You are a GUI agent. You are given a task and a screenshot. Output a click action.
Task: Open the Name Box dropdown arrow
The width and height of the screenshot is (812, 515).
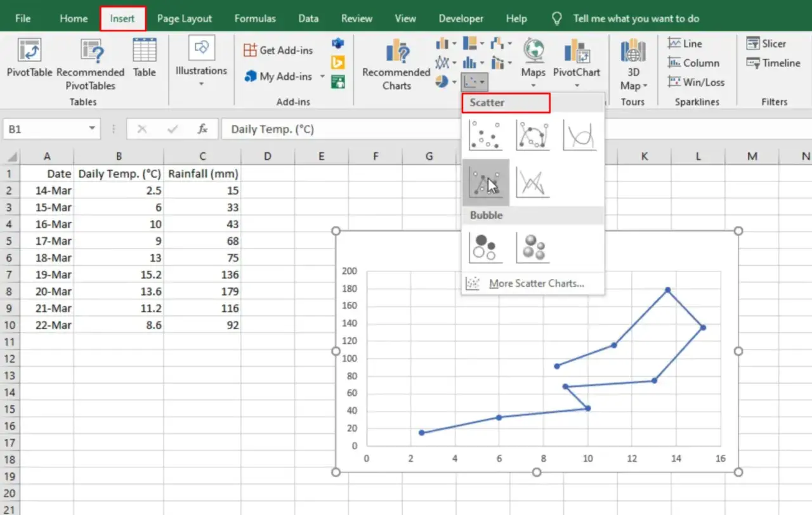pyautogui.click(x=93, y=129)
